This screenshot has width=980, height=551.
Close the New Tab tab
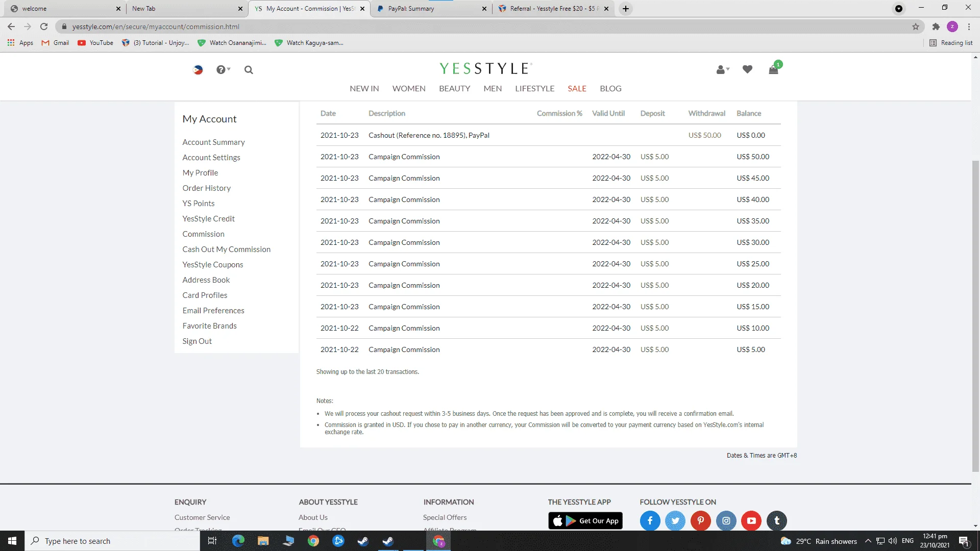pyautogui.click(x=240, y=9)
